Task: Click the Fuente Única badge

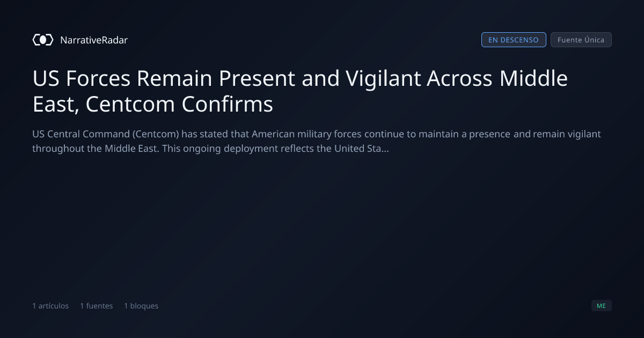Action: click(581, 40)
